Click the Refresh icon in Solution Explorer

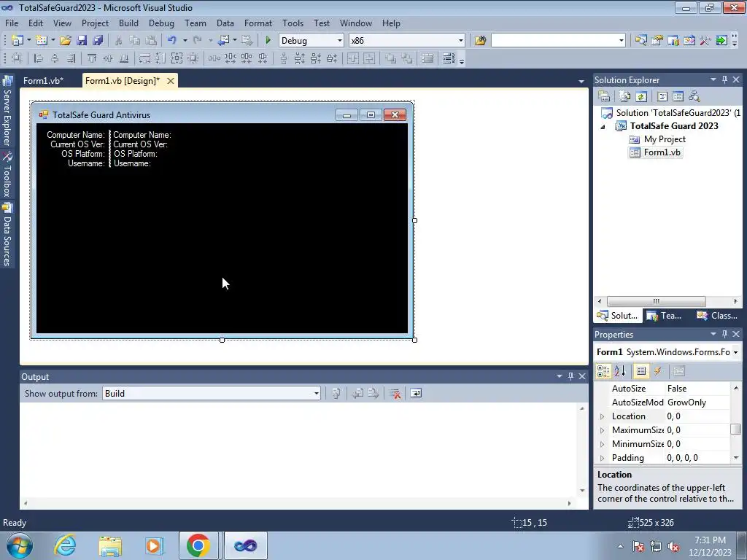[641, 97]
